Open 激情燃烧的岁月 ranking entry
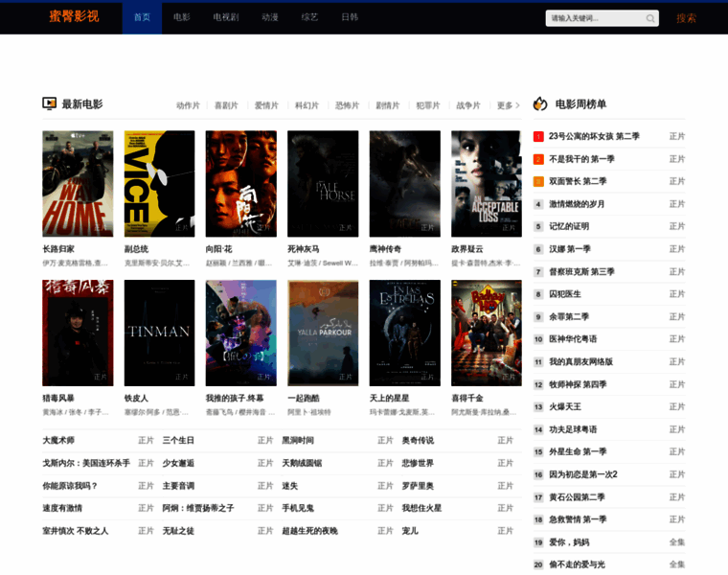The height and width of the screenshot is (575, 728). [577, 204]
